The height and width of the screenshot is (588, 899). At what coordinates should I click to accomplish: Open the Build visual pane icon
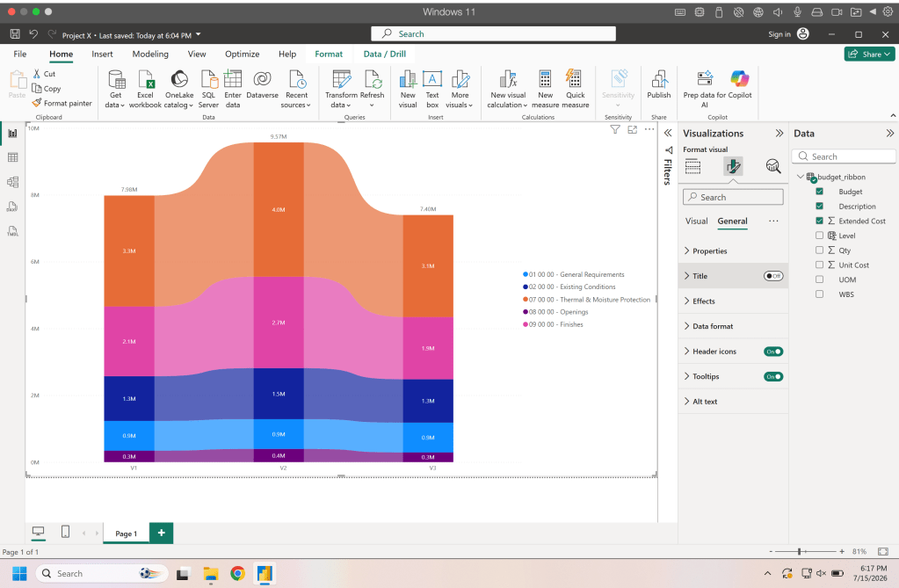point(692,166)
